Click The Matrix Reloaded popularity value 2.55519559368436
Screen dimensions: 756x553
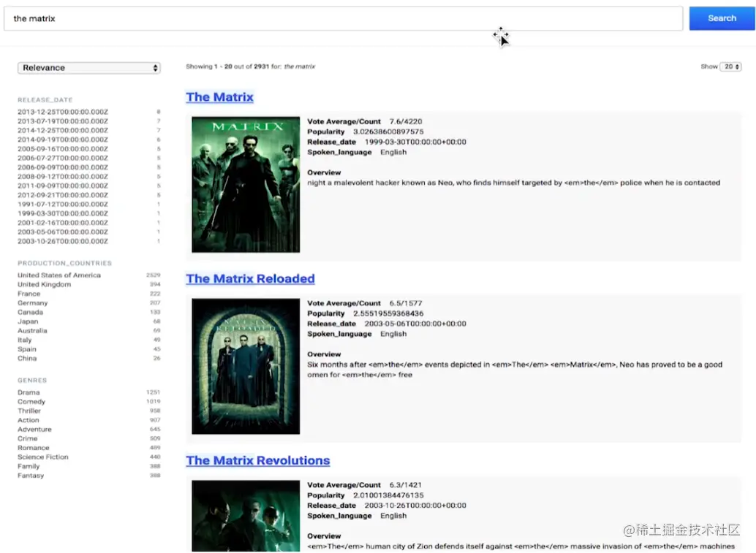coord(388,313)
